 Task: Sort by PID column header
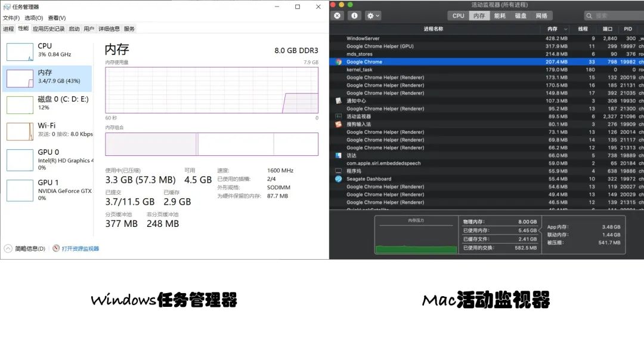628,29
